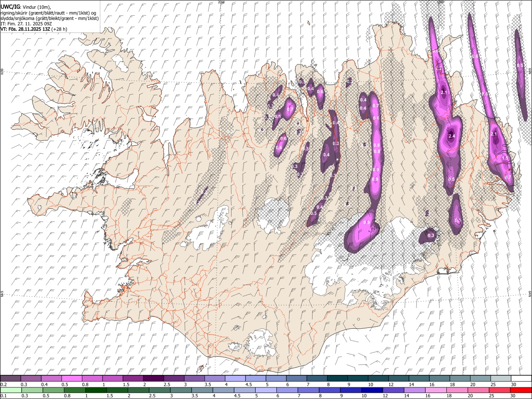Click the '12' value label in top legend row
The height and width of the screenshot is (399, 532).
391,384
